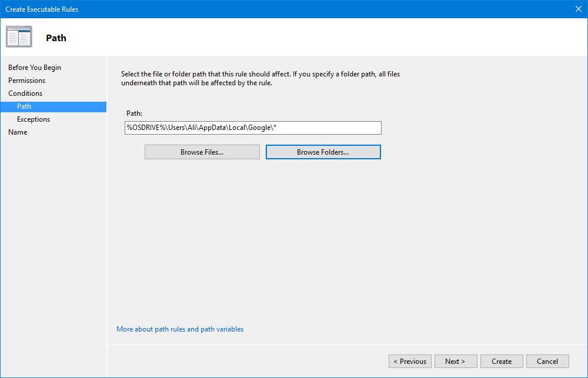
Task: Advance with the Next button
Action: pos(455,362)
